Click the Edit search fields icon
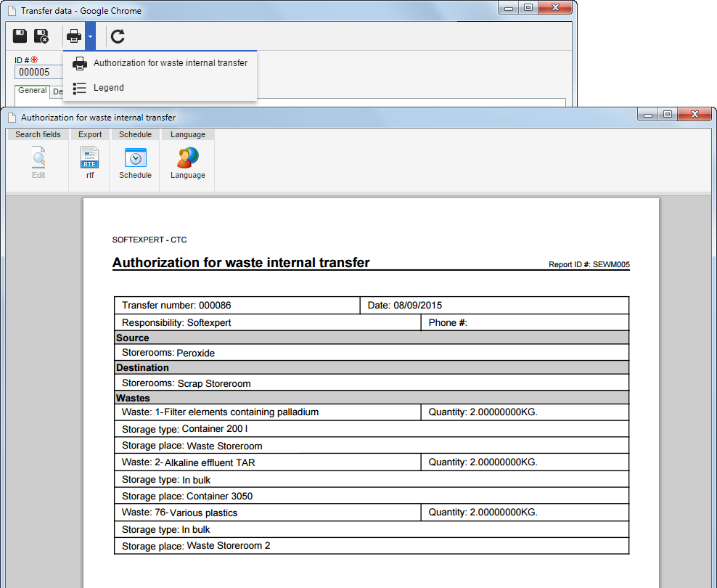This screenshot has width=717, height=588. pyautogui.click(x=38, y=163)
